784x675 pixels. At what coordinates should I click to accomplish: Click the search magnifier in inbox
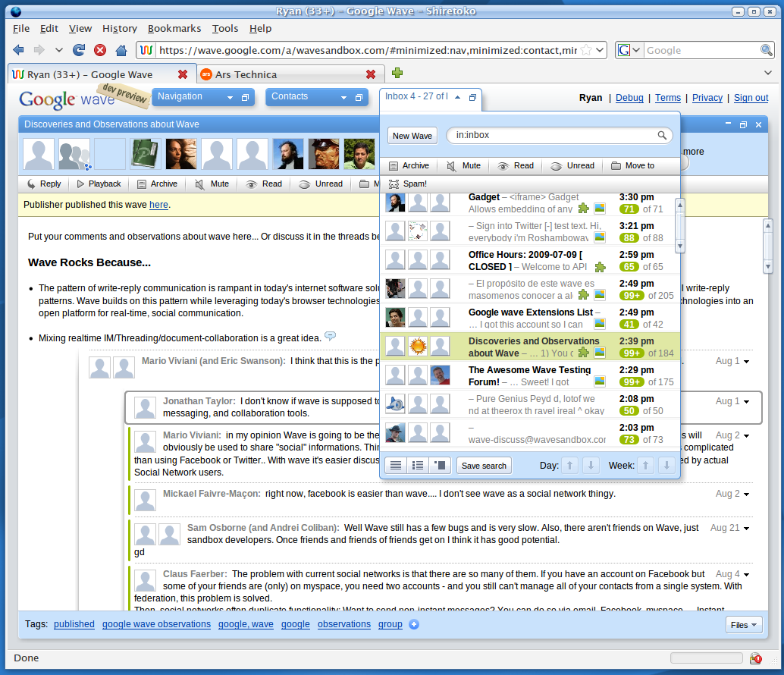662,136
